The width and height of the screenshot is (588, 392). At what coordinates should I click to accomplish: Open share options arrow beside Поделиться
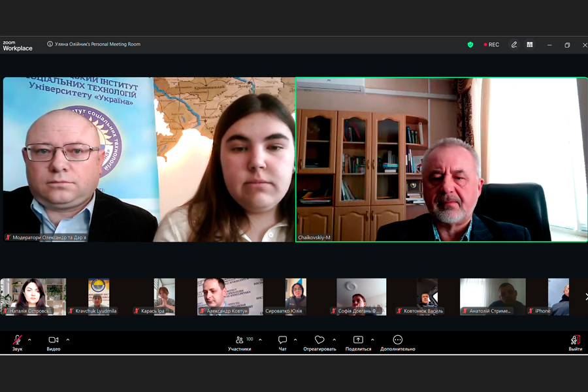pos(372,340)
